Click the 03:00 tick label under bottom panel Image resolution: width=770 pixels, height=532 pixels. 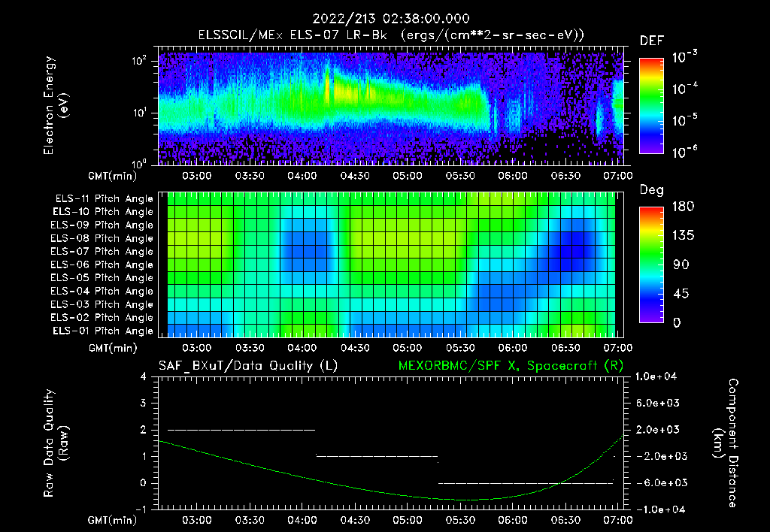pos(196,520)
